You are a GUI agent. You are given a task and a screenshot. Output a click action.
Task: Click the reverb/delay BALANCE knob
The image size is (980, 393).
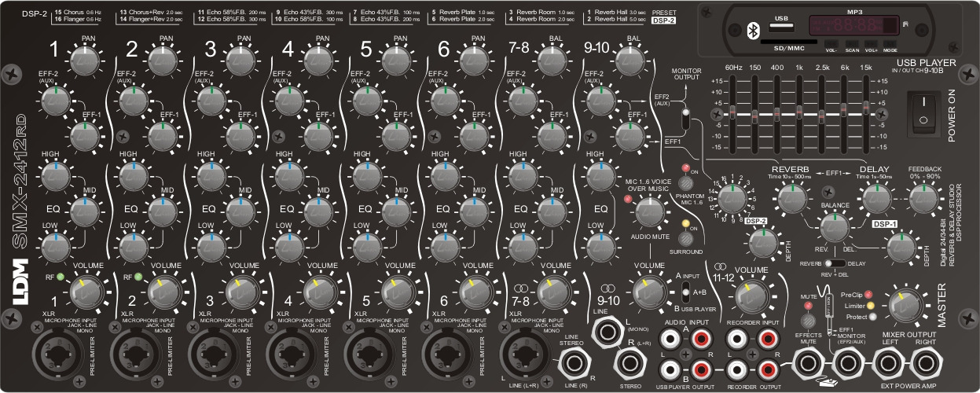pyautogui.click(x=835, y=229)
